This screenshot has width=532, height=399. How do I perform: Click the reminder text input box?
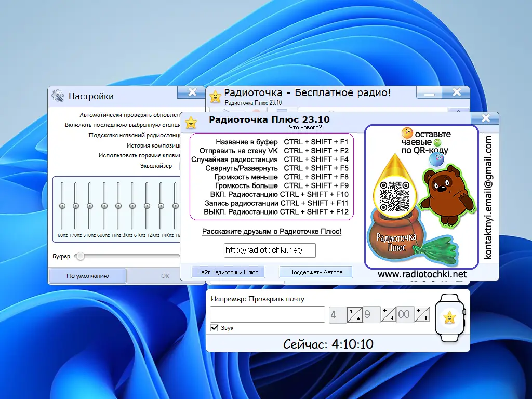tap(268, 314)
